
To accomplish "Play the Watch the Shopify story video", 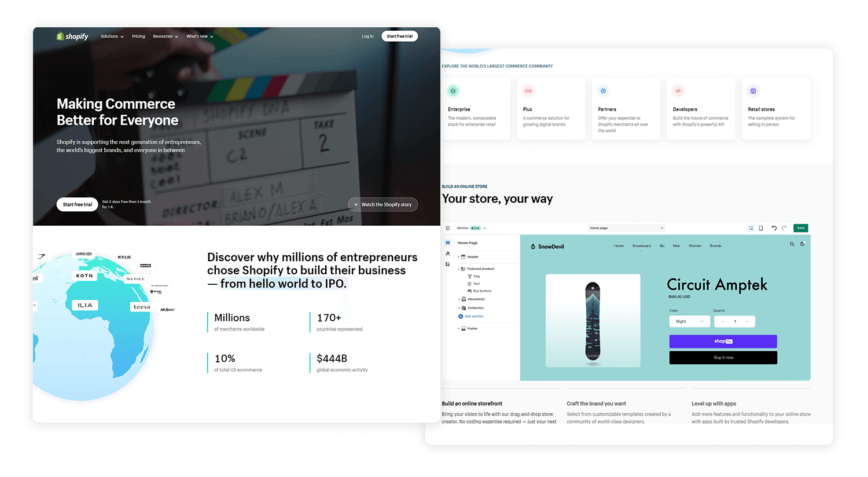I will point(382,204).
